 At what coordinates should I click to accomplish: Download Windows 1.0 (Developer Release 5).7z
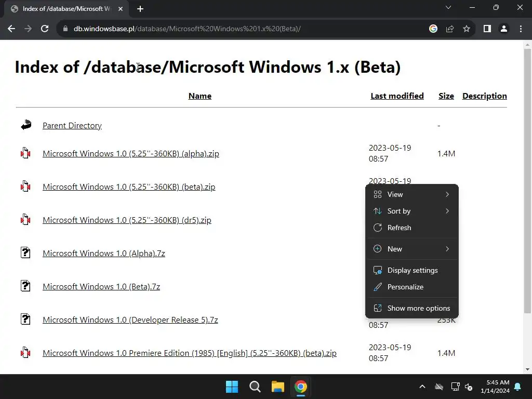tap(130, 320)
